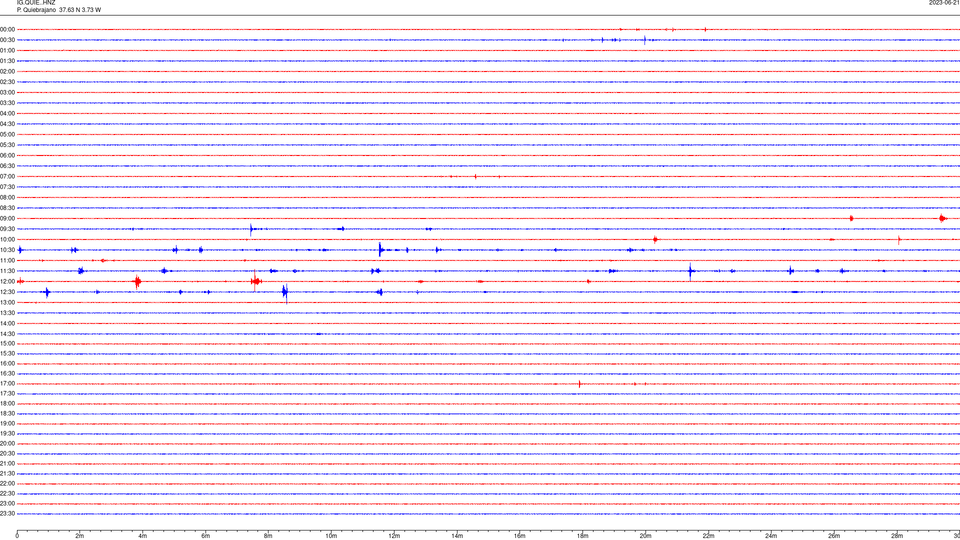Select the 04:30 time row label
960x540 pixels.
tap(7, 124)
